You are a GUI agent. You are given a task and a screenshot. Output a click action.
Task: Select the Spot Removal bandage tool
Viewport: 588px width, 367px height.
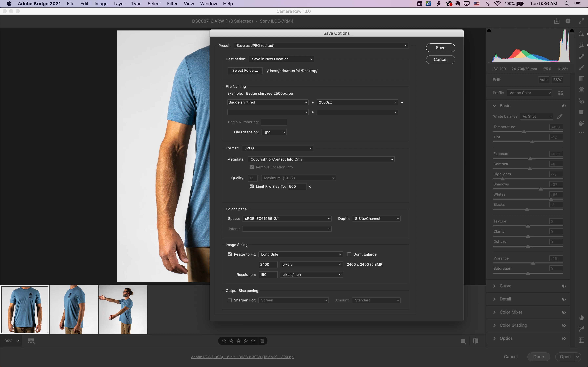coord(581,56)
